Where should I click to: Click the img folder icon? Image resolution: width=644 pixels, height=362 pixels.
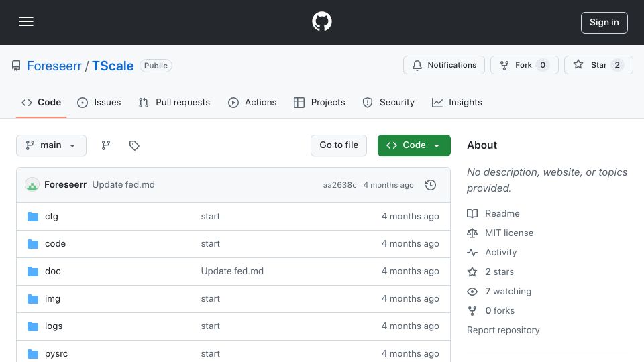point(33,299)
